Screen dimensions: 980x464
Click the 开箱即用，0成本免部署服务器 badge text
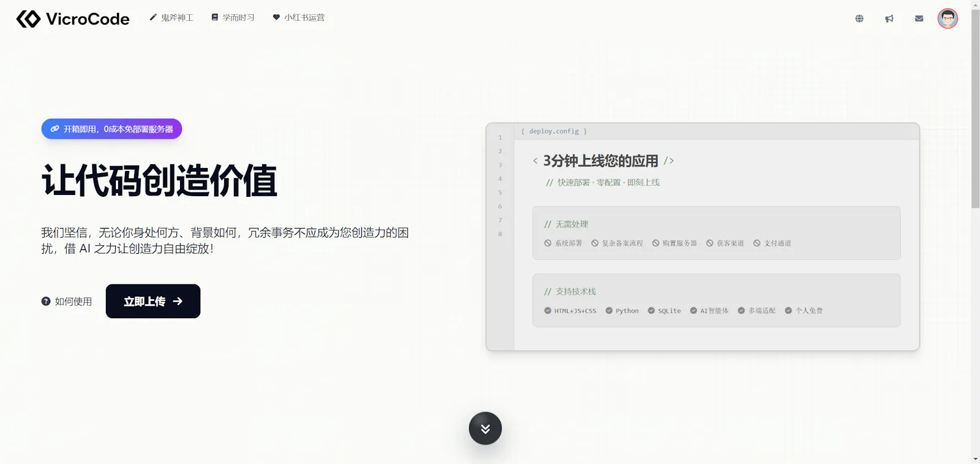[x=118, y=129]
